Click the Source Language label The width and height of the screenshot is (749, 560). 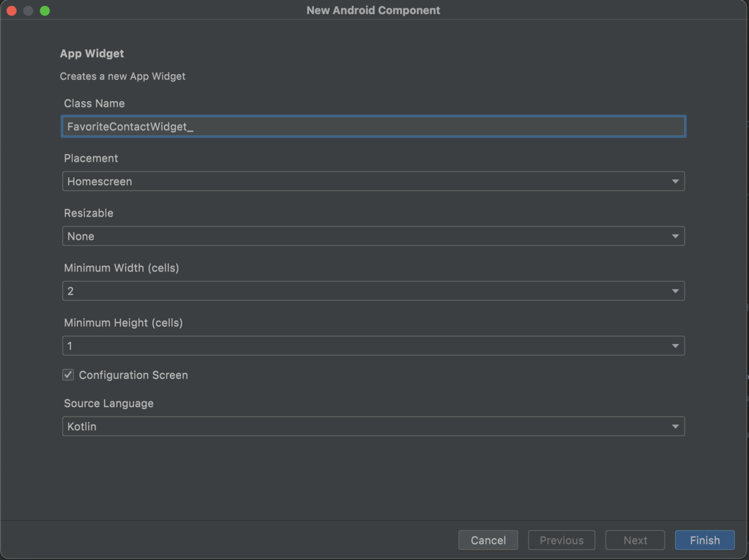109,403
